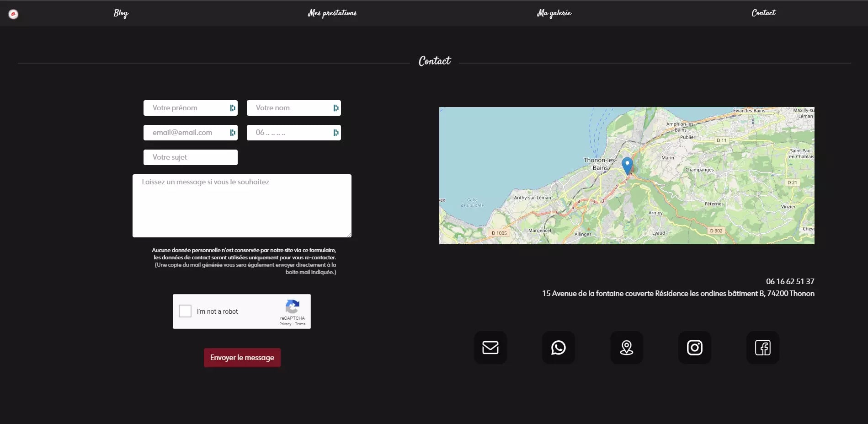Open the Blog menu item
The image size is (868, 424).
(121, 13)
